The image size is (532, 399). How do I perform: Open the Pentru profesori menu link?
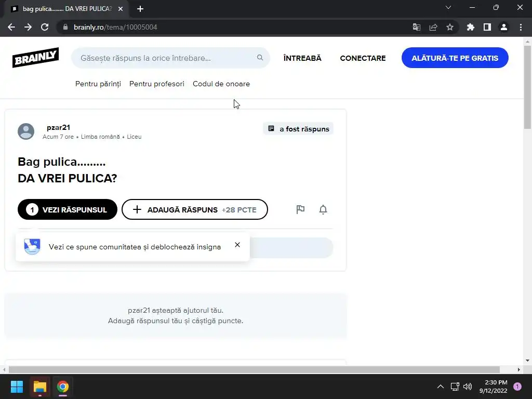157,84
